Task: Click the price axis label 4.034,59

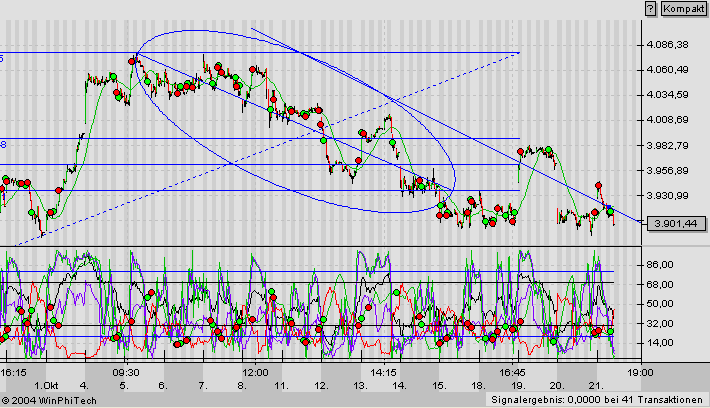Action: click(x=667, y=95)
